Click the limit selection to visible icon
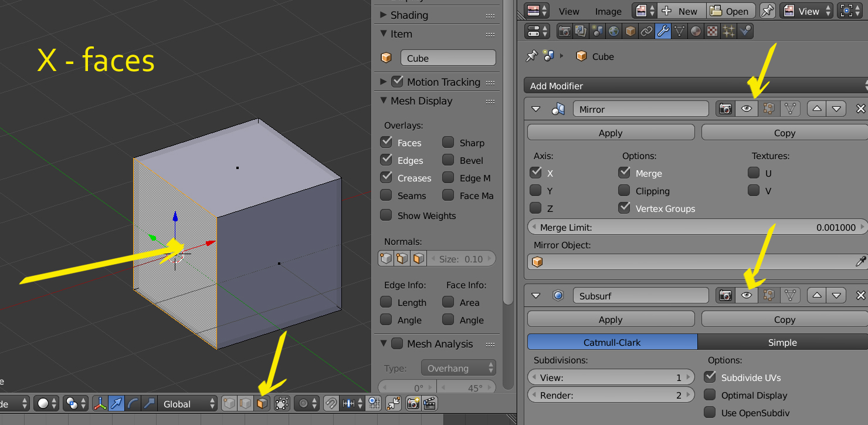The image size is (868, 425). click(x=282, y=403)
